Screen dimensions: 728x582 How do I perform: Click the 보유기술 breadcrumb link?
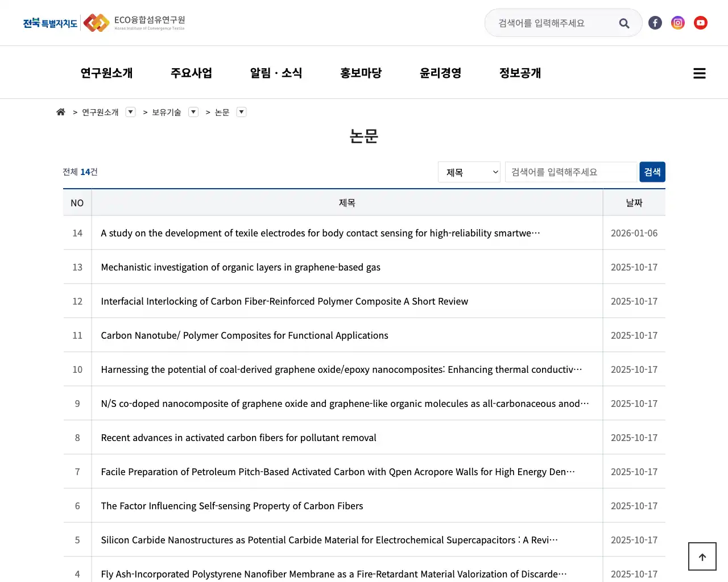[x=167, y=112]
